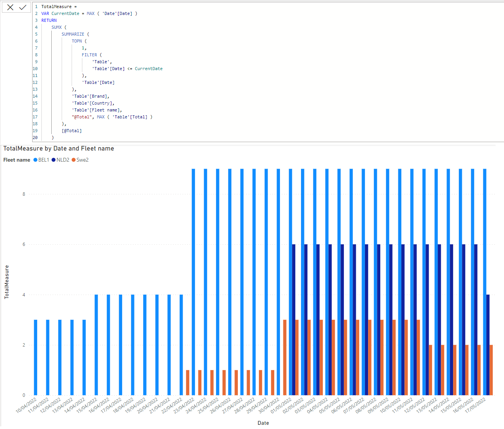
Task: Click the 17/05/2022 date label on x-axis
Action: 475,405
